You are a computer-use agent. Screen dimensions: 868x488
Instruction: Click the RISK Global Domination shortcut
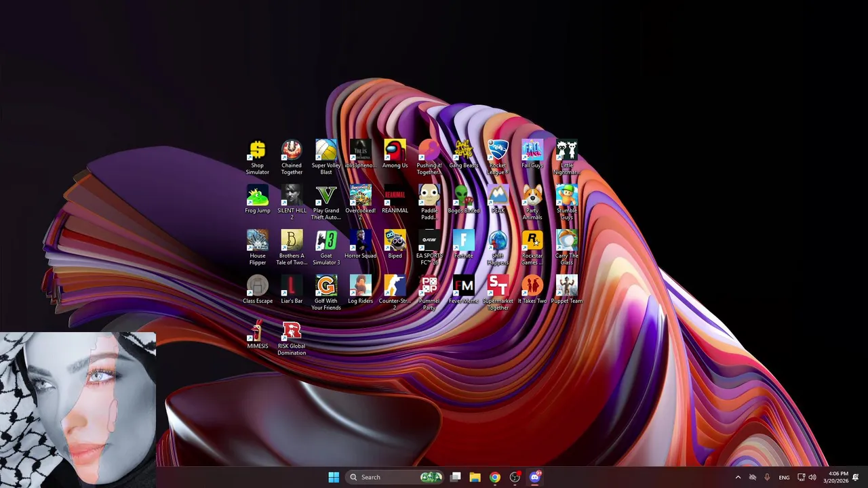tap(292, 338)
